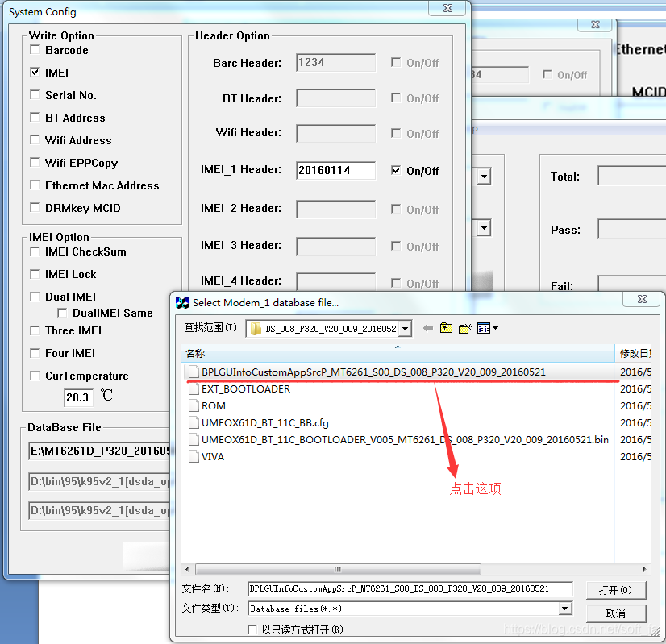The height and width of the screenshot is (644, 666).
Task: Go back using the file dialog arrow
Action: pos(428,328)
